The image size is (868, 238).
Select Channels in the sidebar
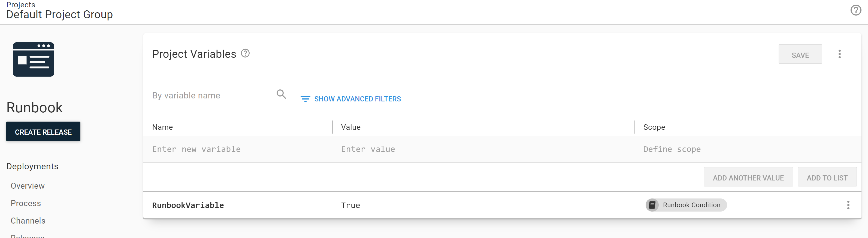(28, 221)
